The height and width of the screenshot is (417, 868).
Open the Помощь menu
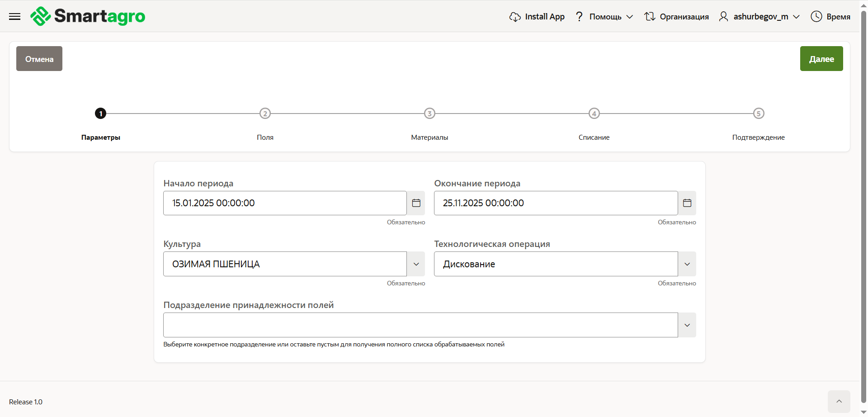pyautogui.click(x=605, y=17)
